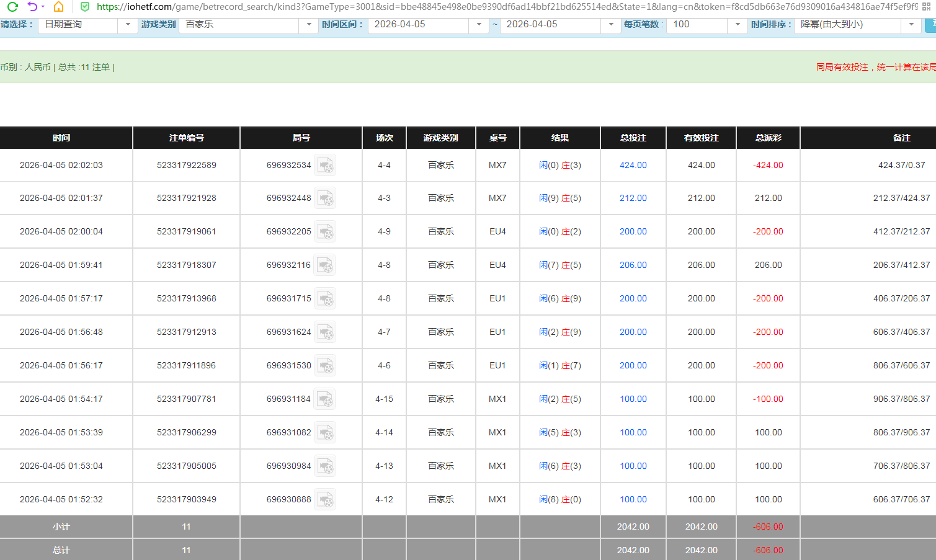This screenshot has width=936, height=560.
Task: Play video replay for round 696930888
Action: (325, 499)
